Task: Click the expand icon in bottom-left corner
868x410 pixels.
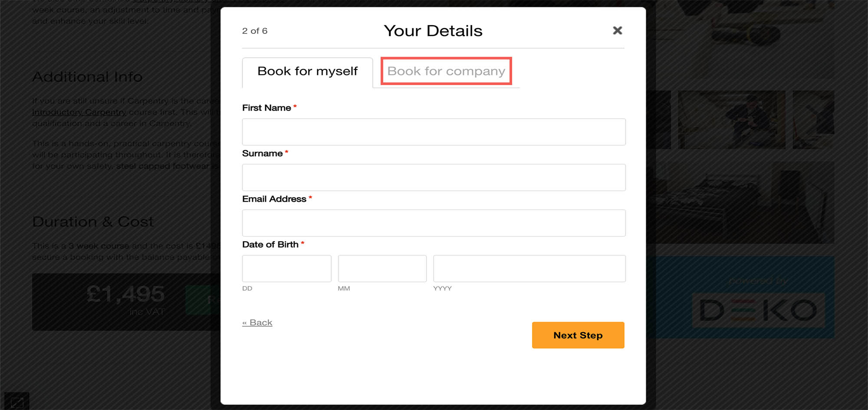Action: pos(16,401)
